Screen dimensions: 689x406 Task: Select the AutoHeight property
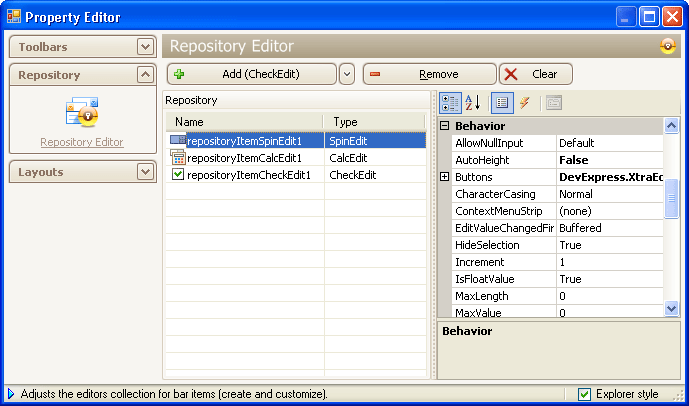[x=504, y=160]
